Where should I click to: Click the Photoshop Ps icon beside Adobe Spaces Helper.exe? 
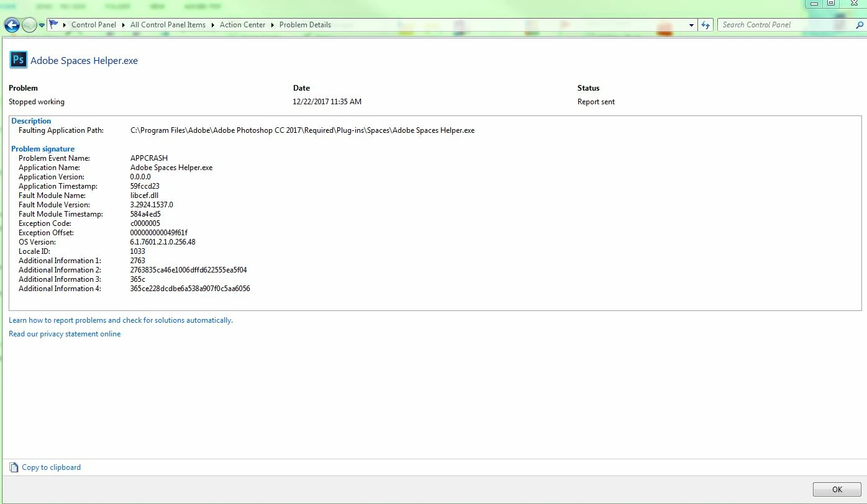[x=18, y=60]
